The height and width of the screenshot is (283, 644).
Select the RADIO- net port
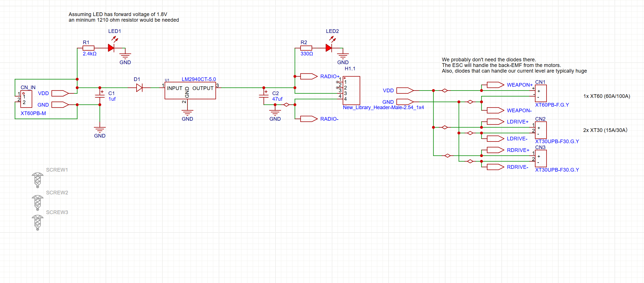click(309, 119)
